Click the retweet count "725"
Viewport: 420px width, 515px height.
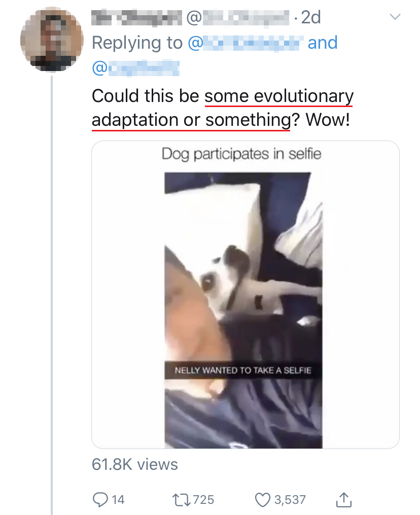point(203,500)
